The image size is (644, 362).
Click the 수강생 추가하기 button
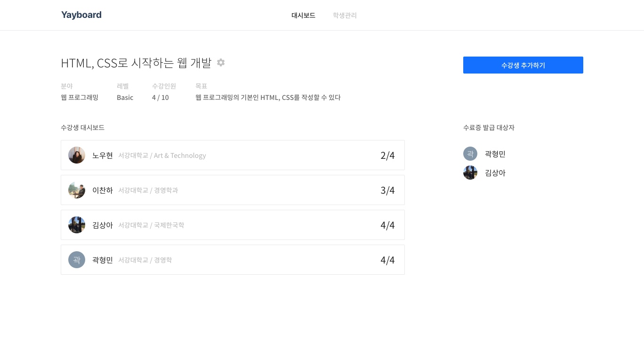[x=523, y=65]
